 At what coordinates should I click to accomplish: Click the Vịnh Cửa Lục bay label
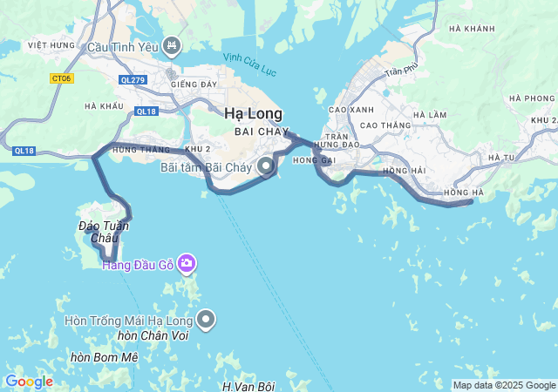point(250,64)
